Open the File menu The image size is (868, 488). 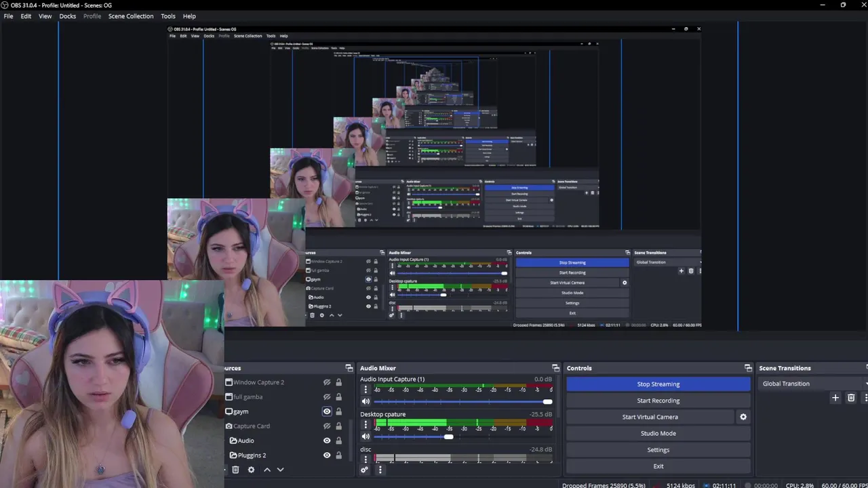[8, 16]
